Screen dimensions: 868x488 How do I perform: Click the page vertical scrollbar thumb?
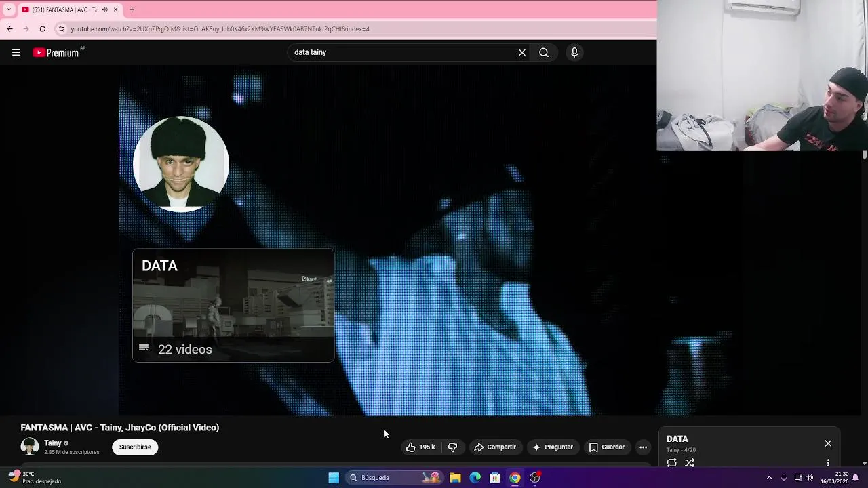tap(865, 155)
